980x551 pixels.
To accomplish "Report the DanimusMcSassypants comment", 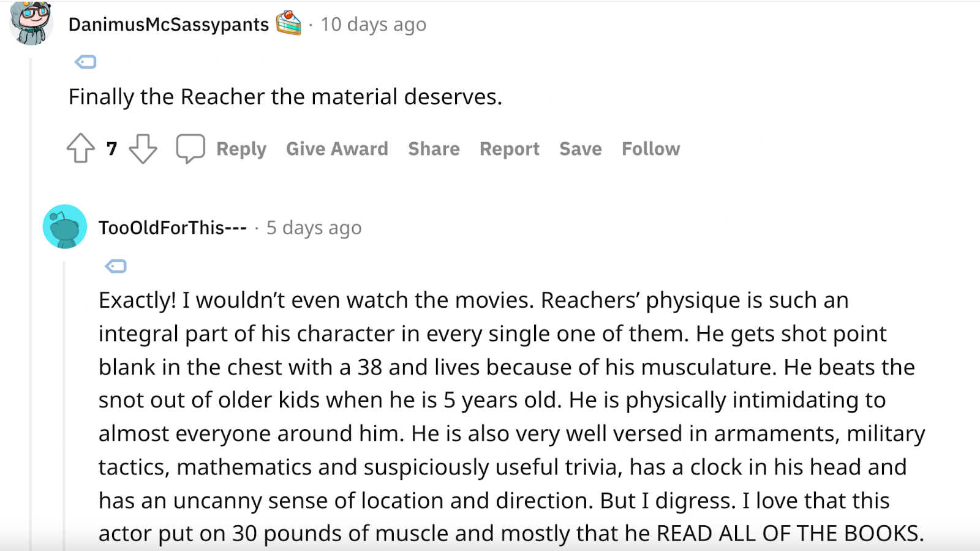I will [x=509, y=149].
